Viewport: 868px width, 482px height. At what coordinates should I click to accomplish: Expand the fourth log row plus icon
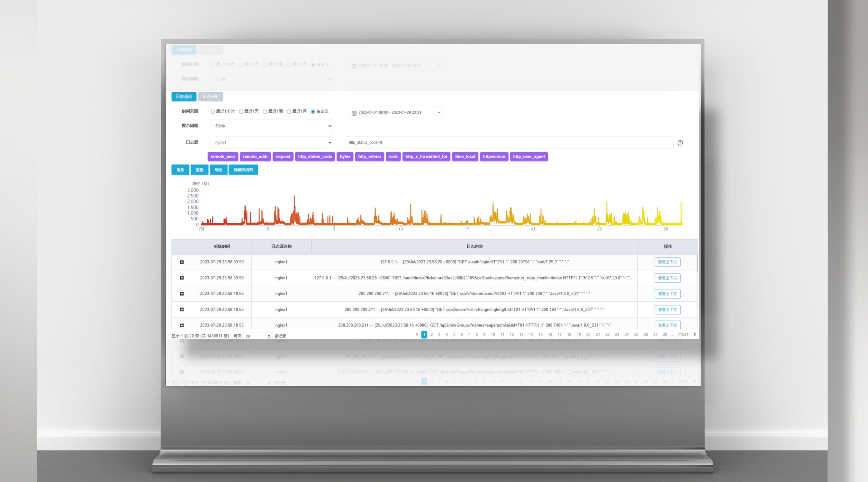pyautogui.click(x=182, y=309)
